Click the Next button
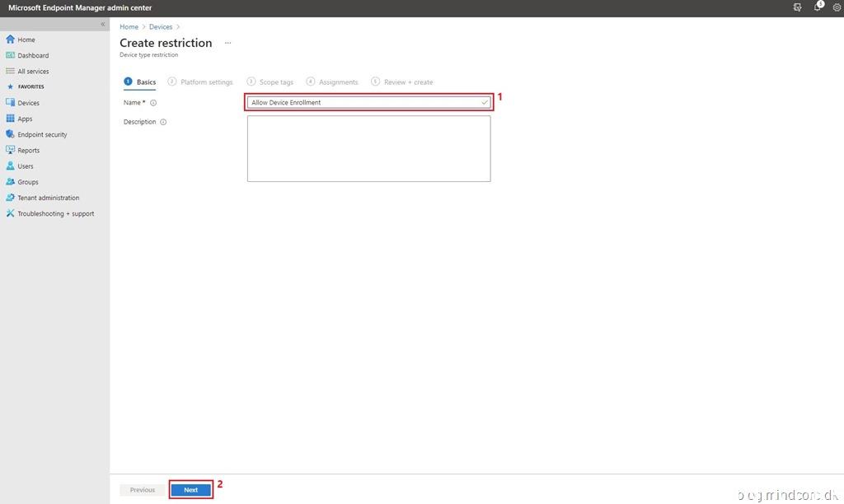The height and width of the screenshot is (504, 844). (190, 490)
